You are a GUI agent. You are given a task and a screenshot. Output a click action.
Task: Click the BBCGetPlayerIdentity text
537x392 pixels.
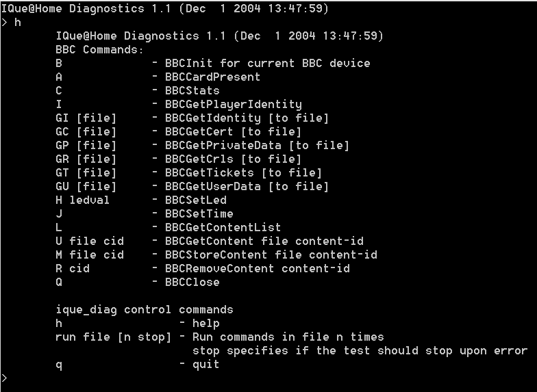pyautogui.click(x=233, y=104)
